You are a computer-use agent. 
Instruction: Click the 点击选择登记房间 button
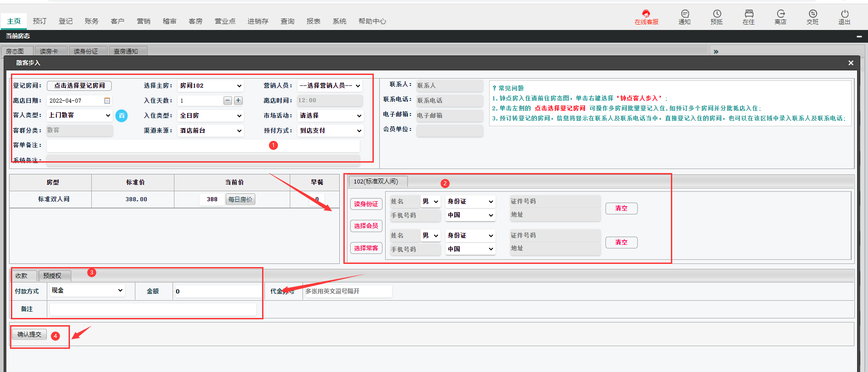pos(79,85)
